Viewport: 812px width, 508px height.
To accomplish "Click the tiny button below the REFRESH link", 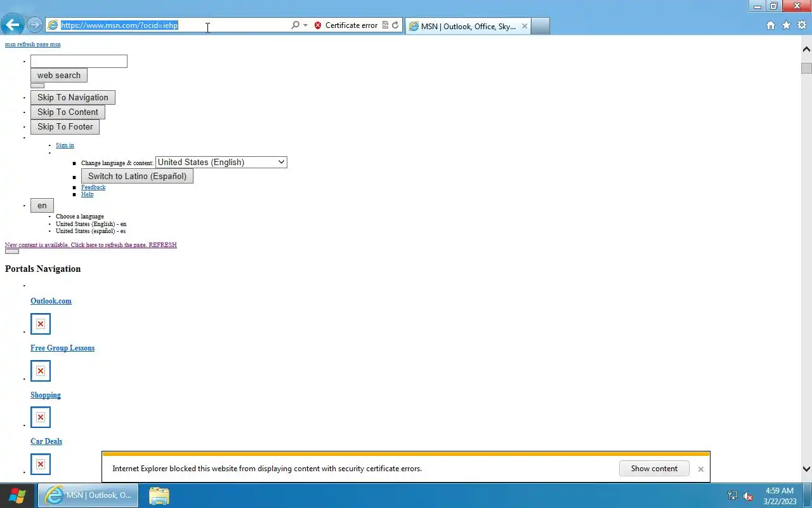I will (12, 251).
